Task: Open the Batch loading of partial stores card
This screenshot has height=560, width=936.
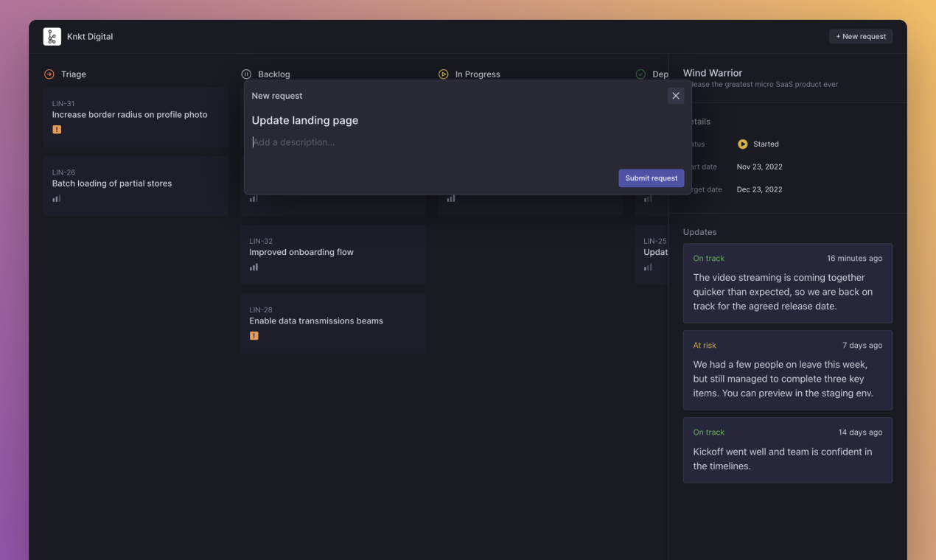Action: click(x=136, y=183)
